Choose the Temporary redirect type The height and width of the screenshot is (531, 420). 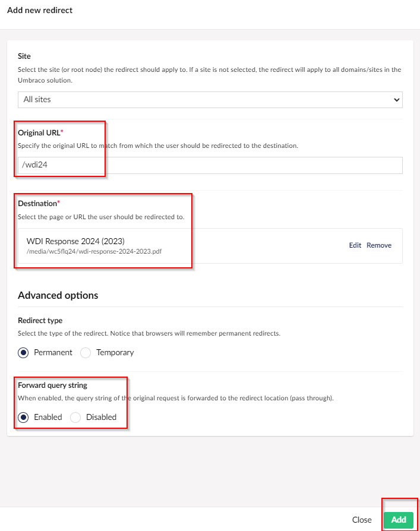pyautogui.click(x=86, y=353)
